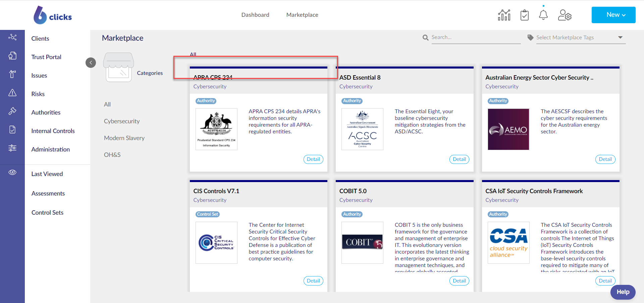
Task: Click the Authority badge on ASD Essential 8 card
Action: [x=352, y=101]
